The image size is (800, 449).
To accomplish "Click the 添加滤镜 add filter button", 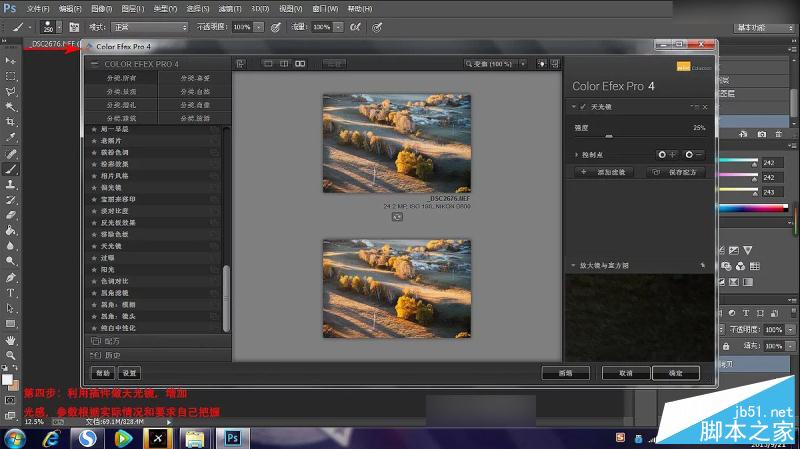I will (x=604, y=172).
